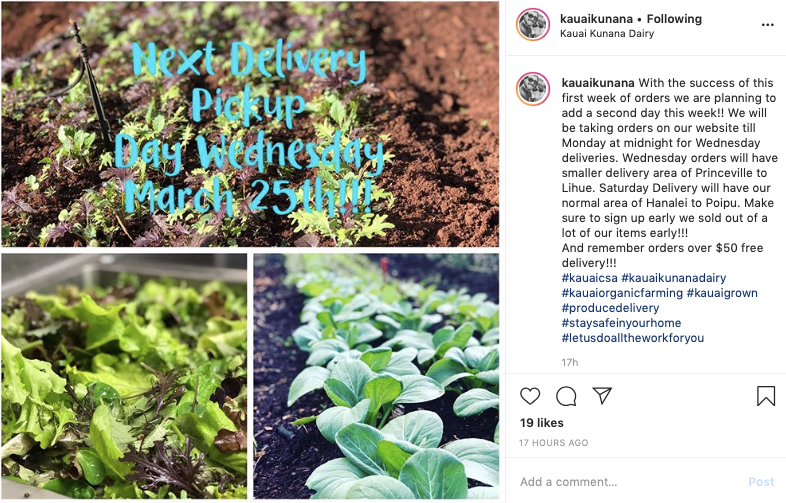Screen dimensions: 786x503
Task: Click kauaikunana avatar beside the caption
Action: coord(533,89)
